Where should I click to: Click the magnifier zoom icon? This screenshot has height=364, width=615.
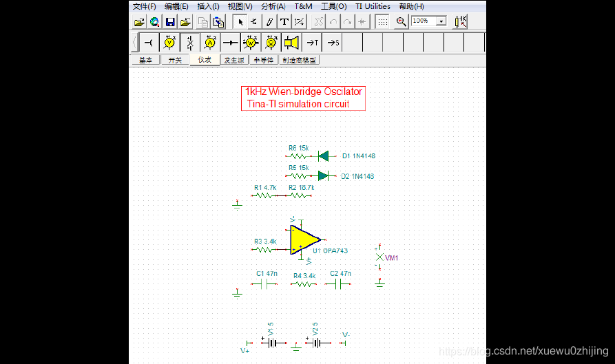[401, 22]
